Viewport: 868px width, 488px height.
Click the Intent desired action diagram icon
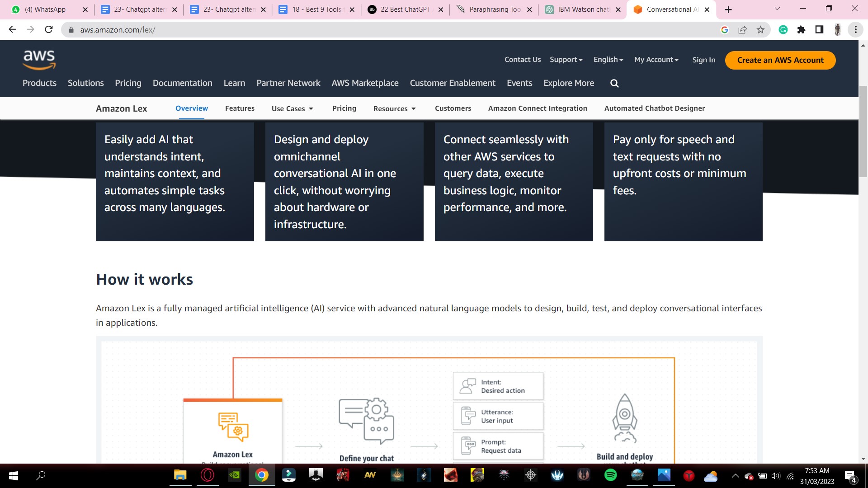coord(468,385)
